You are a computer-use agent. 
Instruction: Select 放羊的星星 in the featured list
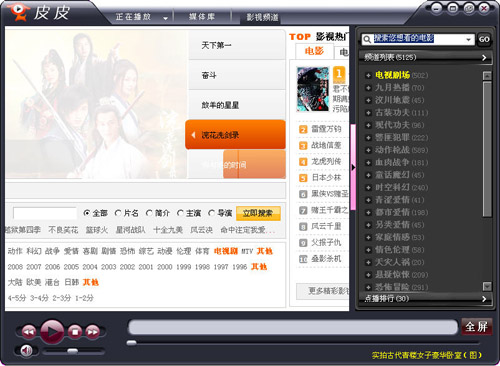237,105
